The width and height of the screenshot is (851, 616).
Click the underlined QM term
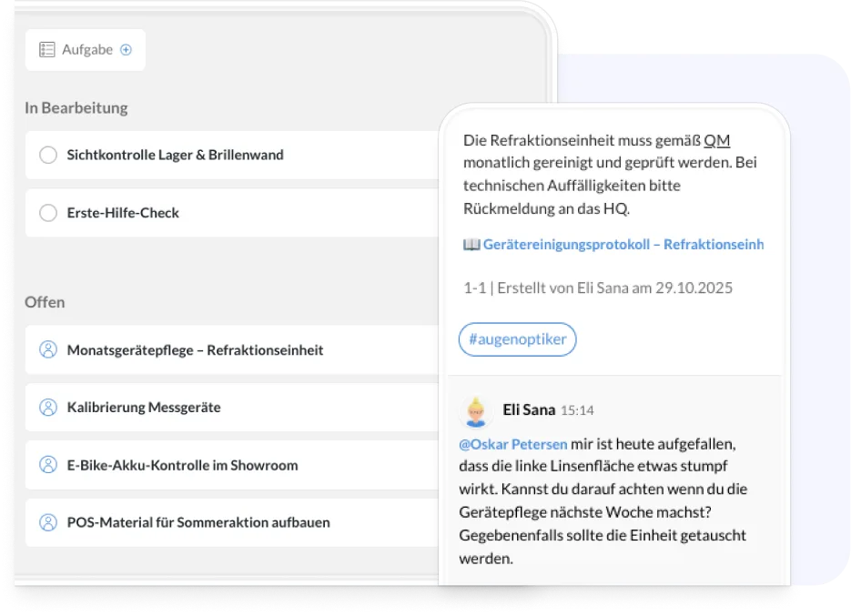coord(716,140)
